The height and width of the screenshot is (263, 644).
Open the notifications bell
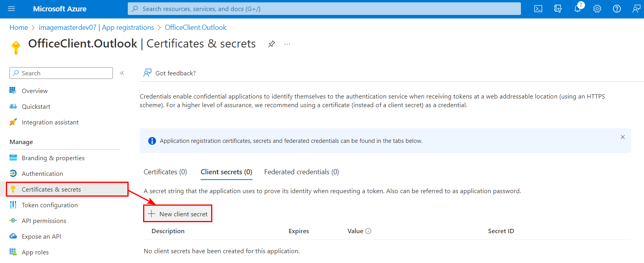click(x=578, y=9)
